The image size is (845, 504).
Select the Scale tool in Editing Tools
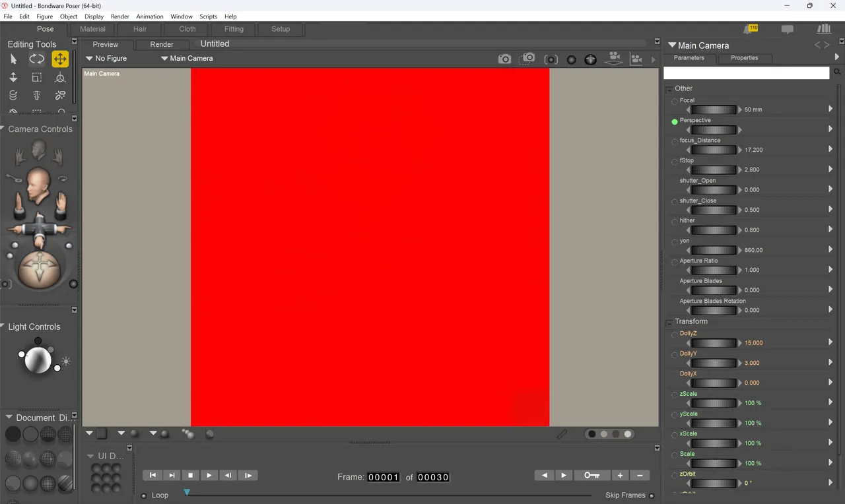tap(36, 78)
